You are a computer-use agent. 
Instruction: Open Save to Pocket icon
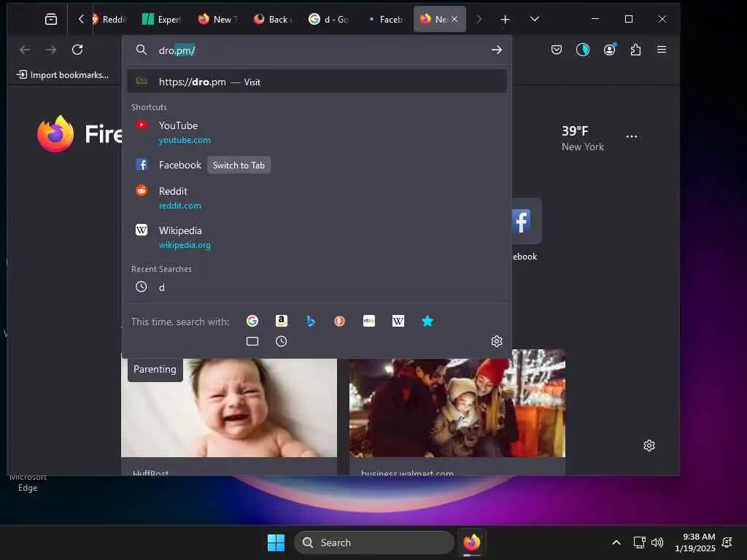pos(557,50)
